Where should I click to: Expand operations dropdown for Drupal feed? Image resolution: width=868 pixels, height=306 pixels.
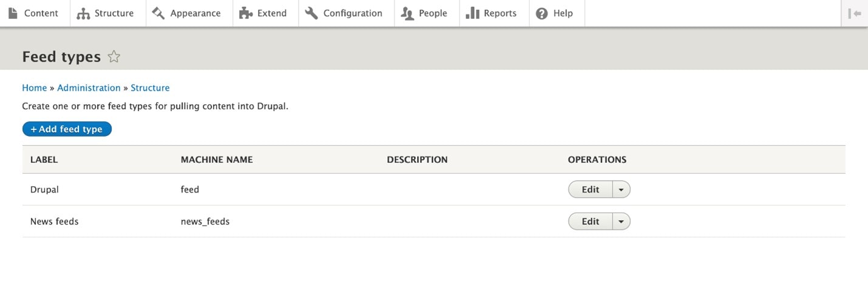tap(621, 189)
